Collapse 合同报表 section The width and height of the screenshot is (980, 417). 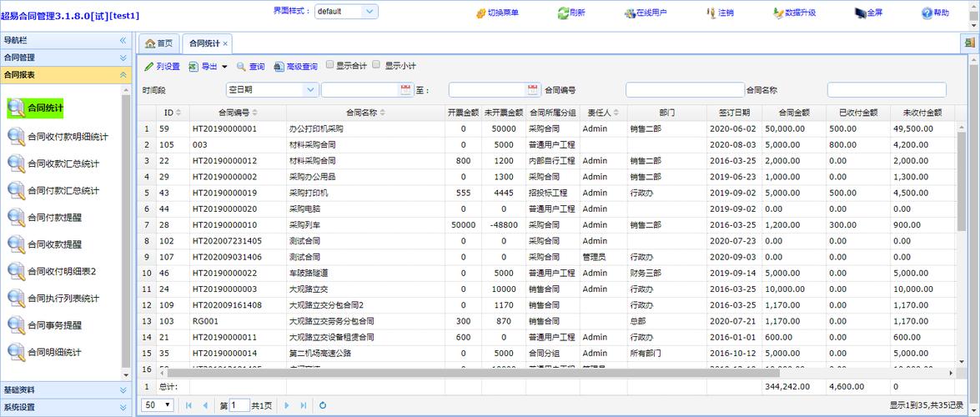point(66,74)
